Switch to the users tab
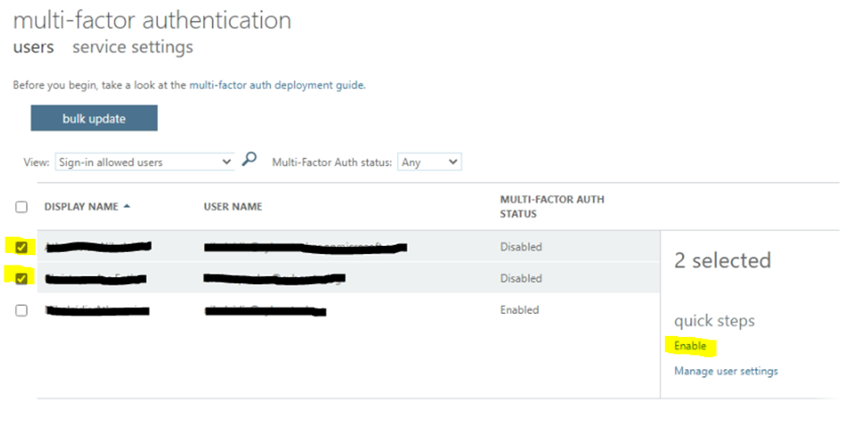This screenshot has height=426, width=868. [x=33, y=47]
